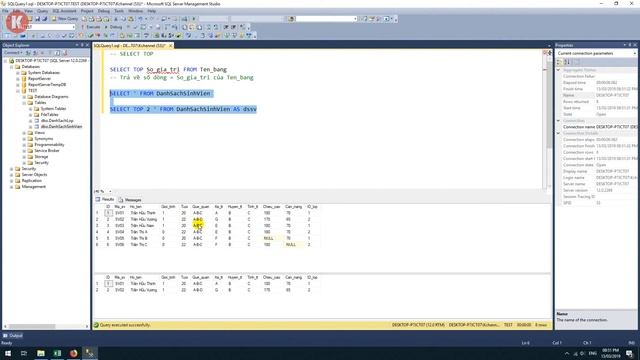Expand the System Databases node

18,73
